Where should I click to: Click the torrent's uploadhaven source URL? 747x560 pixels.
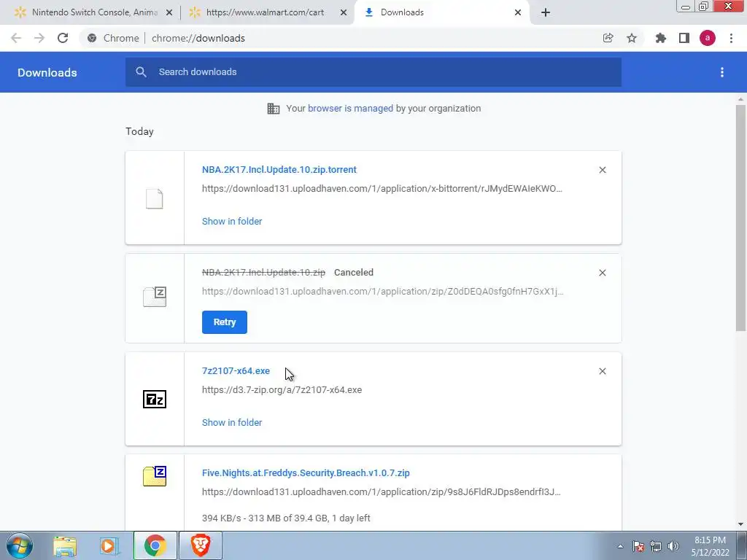click(382, 188)
